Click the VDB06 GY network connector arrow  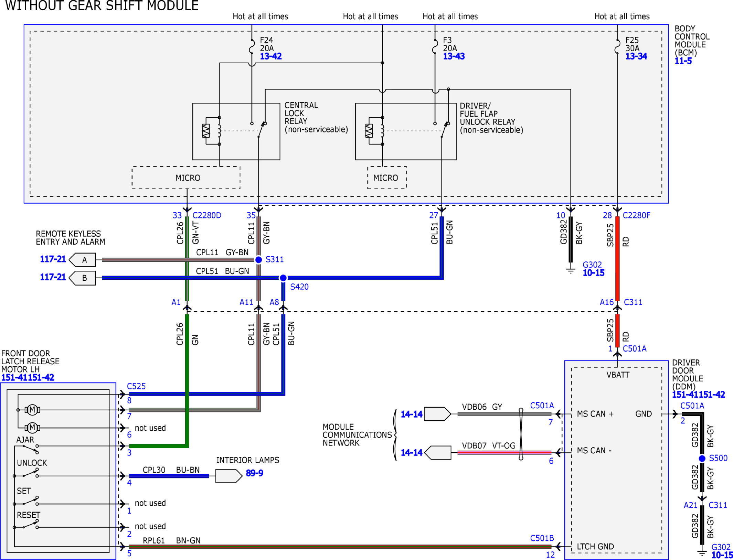point(437,414)
